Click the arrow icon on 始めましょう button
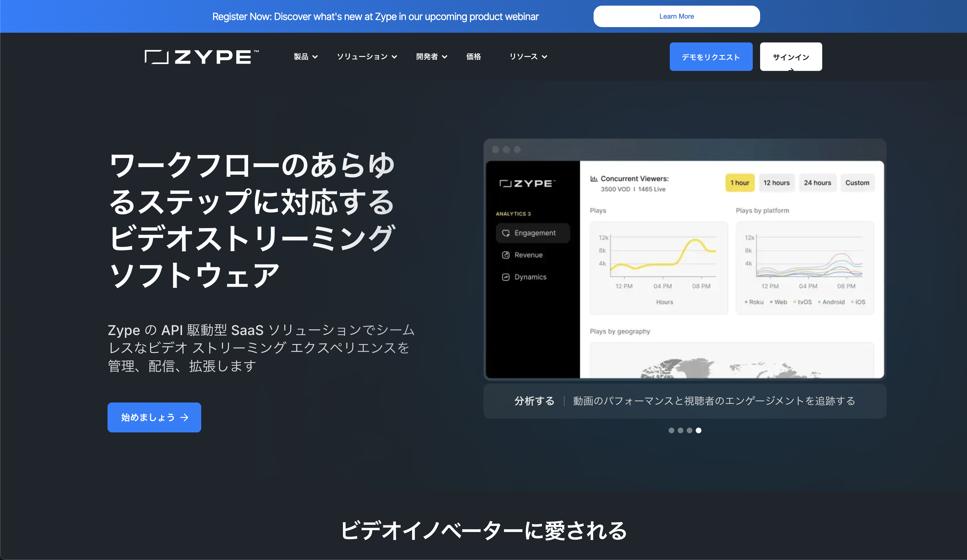 (185, 417)
